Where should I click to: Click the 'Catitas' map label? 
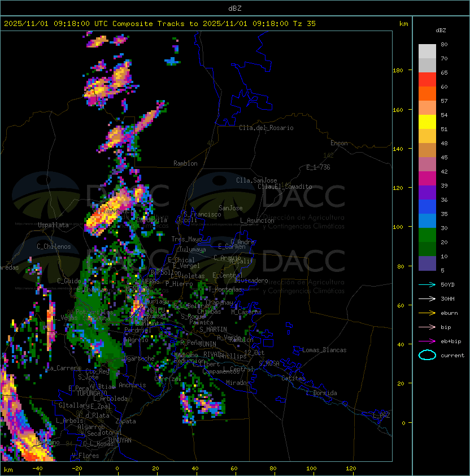point(293,378)
